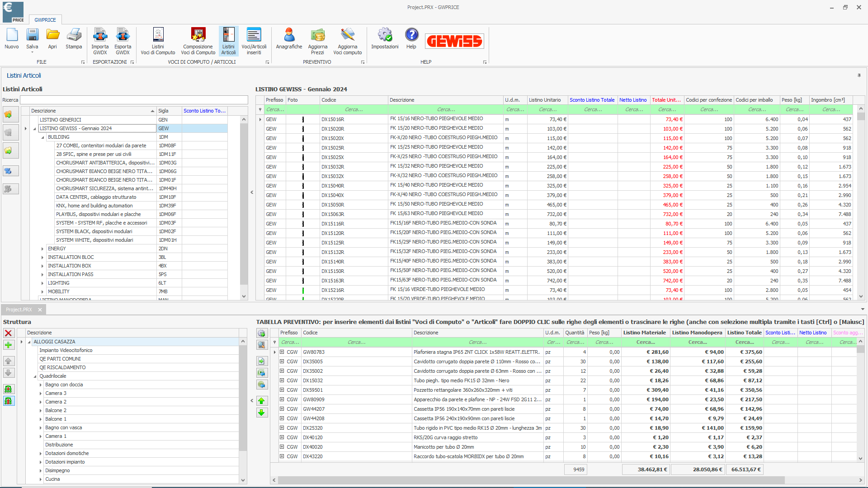Expand the MOBILITY node
Viewport: 868px width, 488px height.
[x=42, y=292]
